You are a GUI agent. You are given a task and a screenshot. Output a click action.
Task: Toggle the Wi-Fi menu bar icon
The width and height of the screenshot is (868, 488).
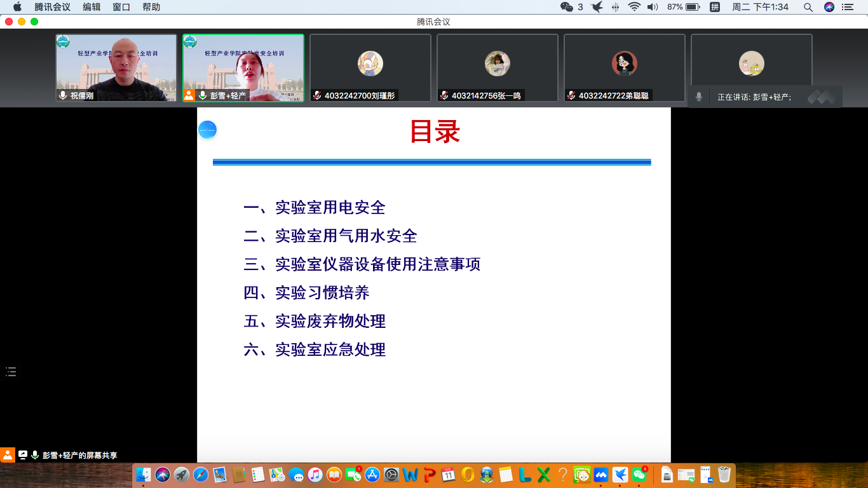click(634, 7)
